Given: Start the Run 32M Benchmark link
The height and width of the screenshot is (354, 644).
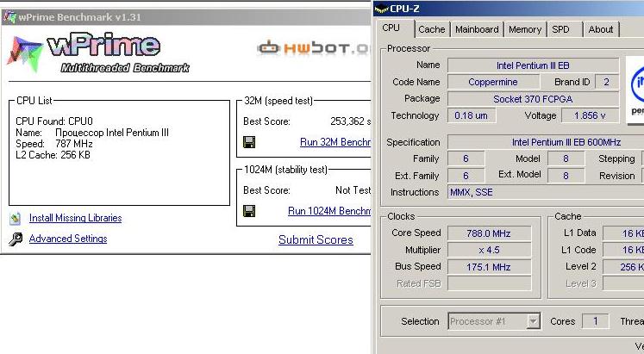Looking at the screenshot, I should pos(335,142).
